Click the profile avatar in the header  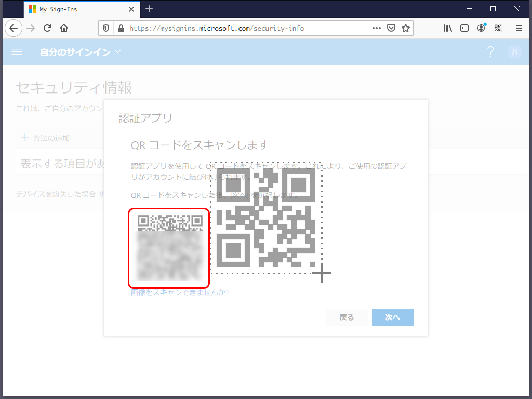[514, 52]
